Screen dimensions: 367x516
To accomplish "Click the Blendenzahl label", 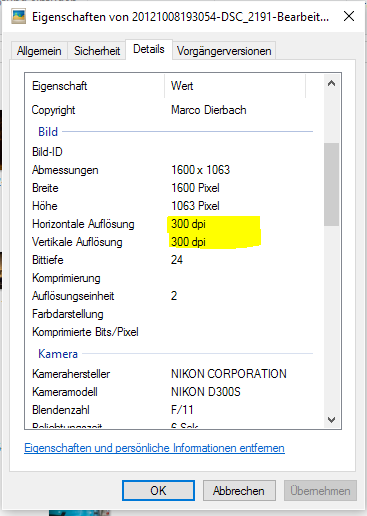I will (61, 410).
